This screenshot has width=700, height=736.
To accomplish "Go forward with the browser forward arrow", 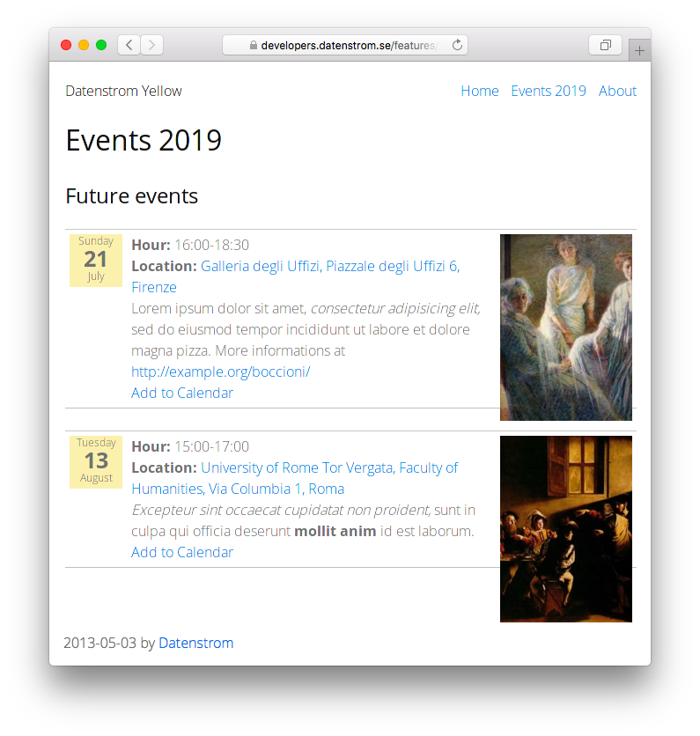I will pyautogui.click(x=151, y=45).
